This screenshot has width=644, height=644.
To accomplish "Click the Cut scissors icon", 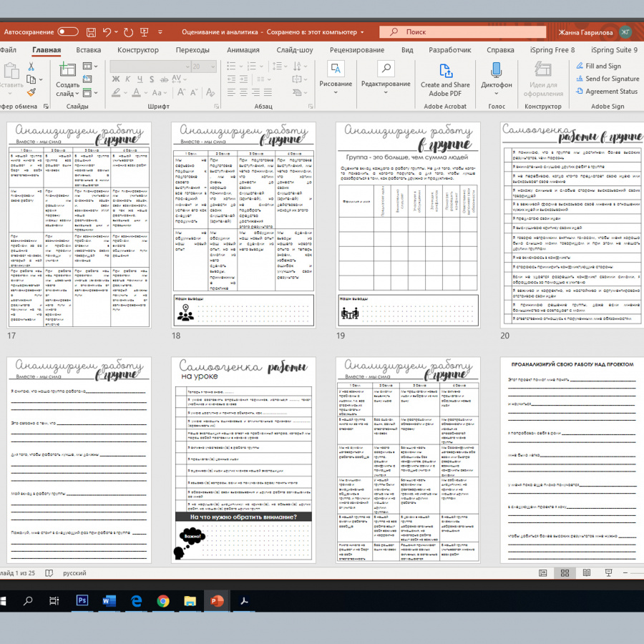I will coord(31,67).
